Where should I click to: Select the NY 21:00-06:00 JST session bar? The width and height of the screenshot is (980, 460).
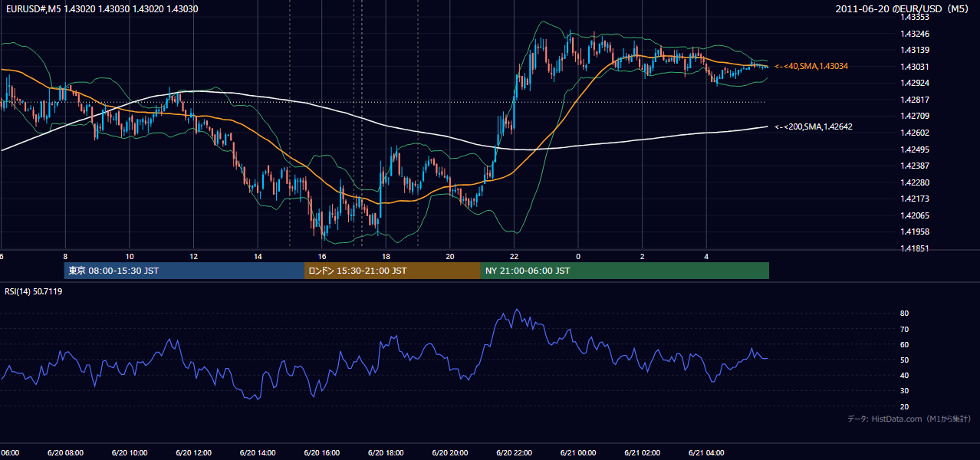[x=625, y=271]
